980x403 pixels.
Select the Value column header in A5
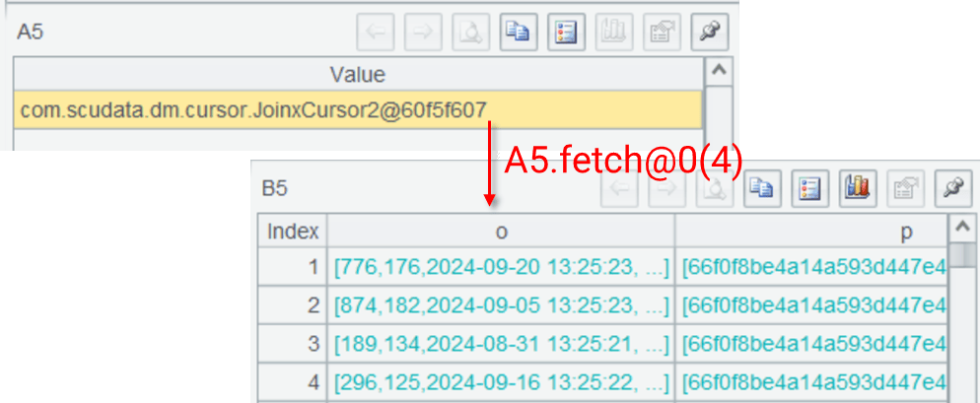pyautogui.click(x=358, y=74)
